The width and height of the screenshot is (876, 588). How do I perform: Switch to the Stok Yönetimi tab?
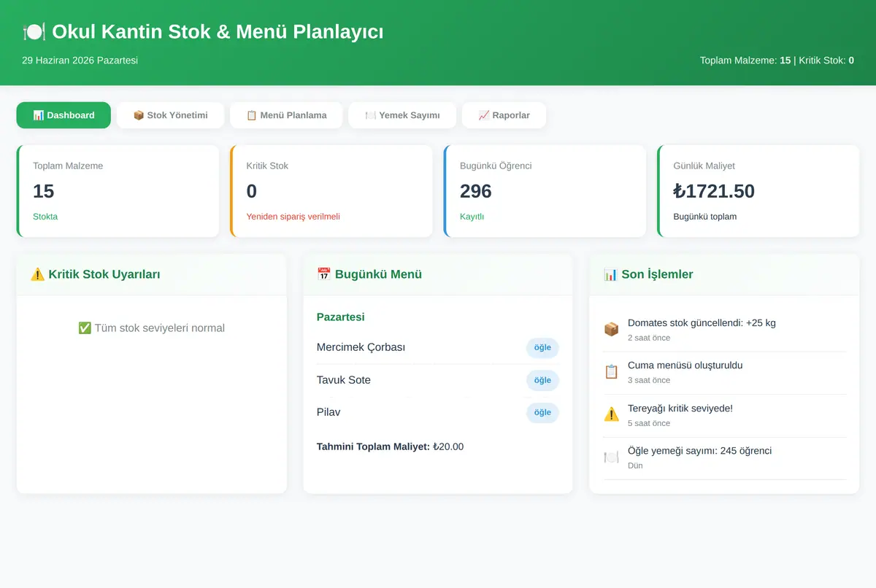coord(170,115)
